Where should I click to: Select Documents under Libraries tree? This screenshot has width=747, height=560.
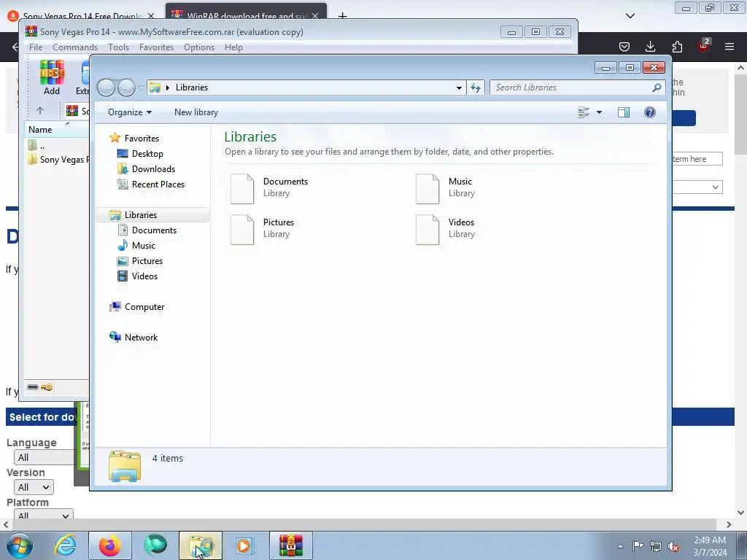tap(154, 230)
